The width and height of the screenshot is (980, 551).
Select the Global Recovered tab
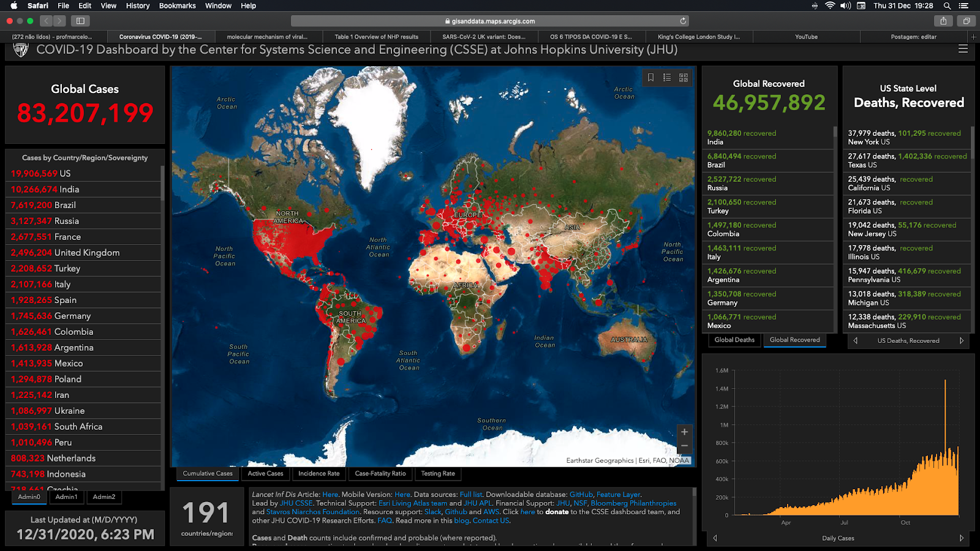pos(794,340)
